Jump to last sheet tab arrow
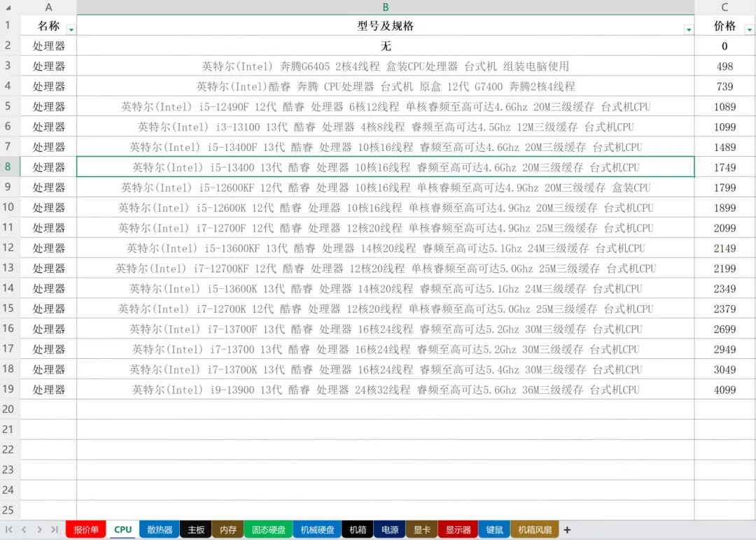Image resolution: width=756 pixels, height=540 pixels. [55, 530]
